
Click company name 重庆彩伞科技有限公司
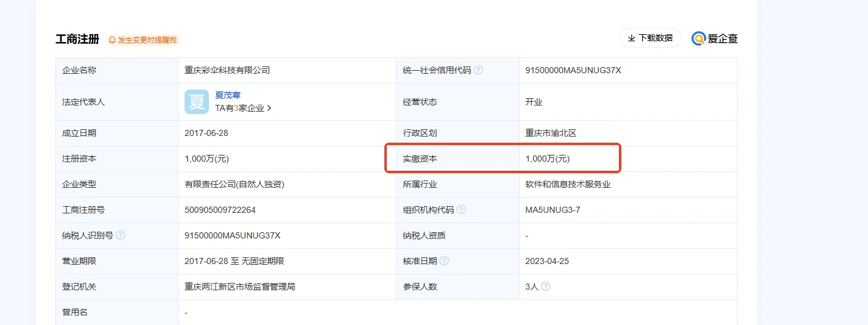click(x=227, y=70)
